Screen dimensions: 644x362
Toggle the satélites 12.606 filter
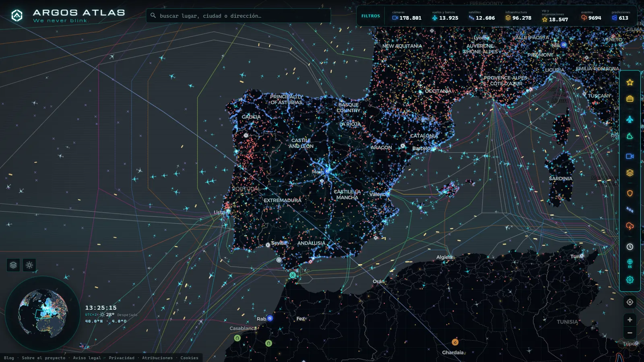tap(481, 16)
